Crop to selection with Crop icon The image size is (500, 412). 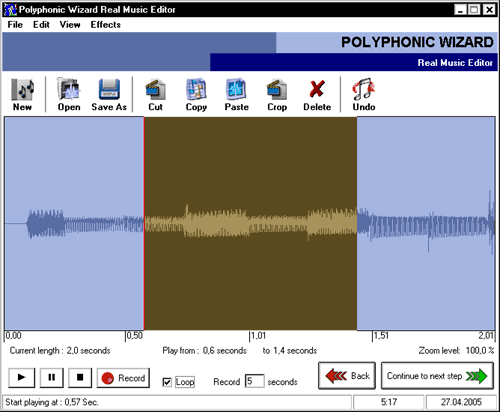click(x=277, y=95)
